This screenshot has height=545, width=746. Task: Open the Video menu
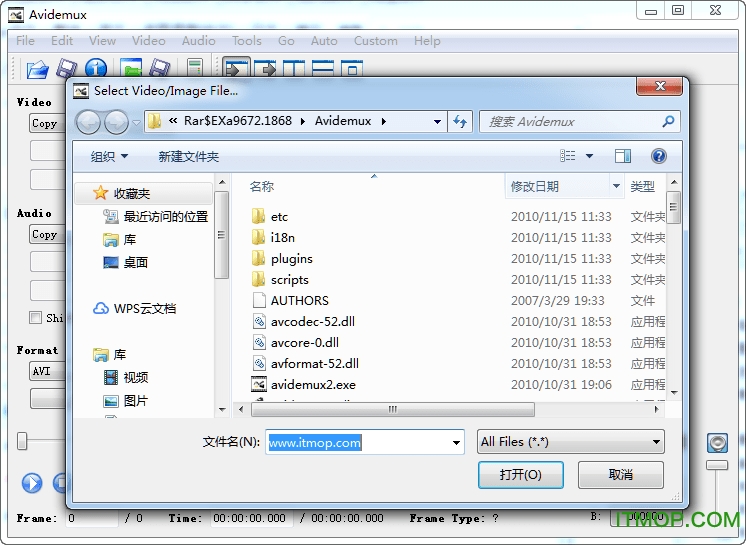pyautogui.click(x=148, y=41)
